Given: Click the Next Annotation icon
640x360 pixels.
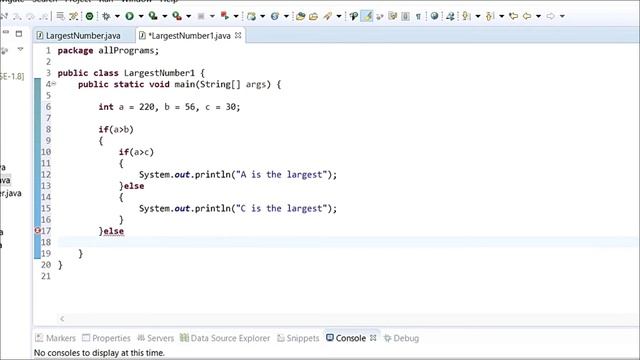Looking at the screenshot, I should pyautogui.click(x=466, y=16).
